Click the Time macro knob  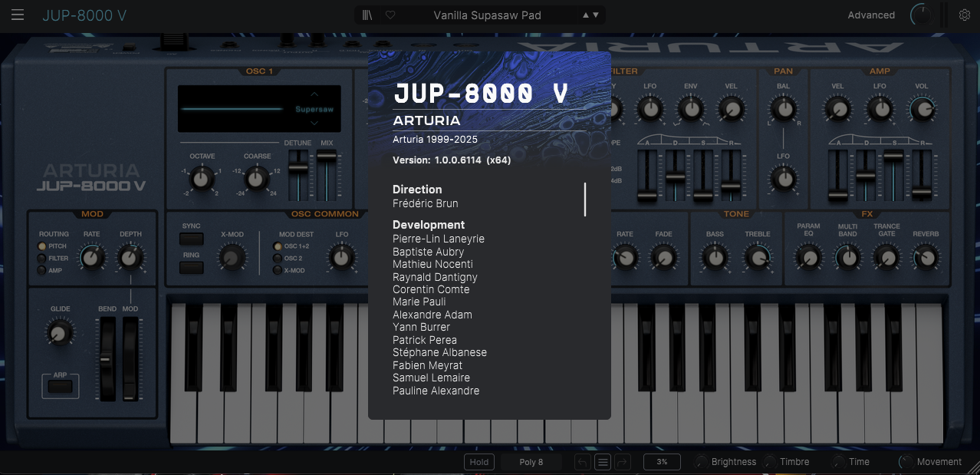pyautogui.click(x=839, y=462)
